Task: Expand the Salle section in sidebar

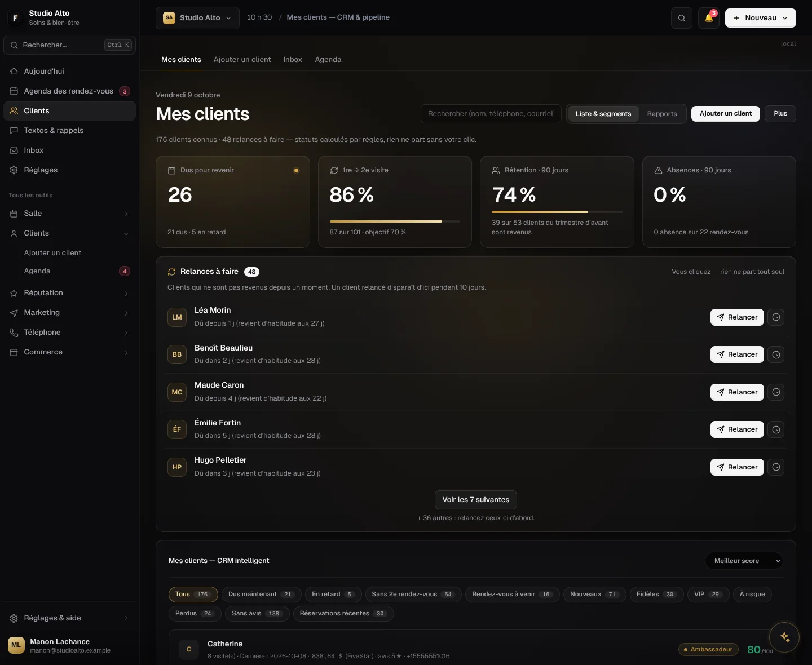Action: coord(69,214)
